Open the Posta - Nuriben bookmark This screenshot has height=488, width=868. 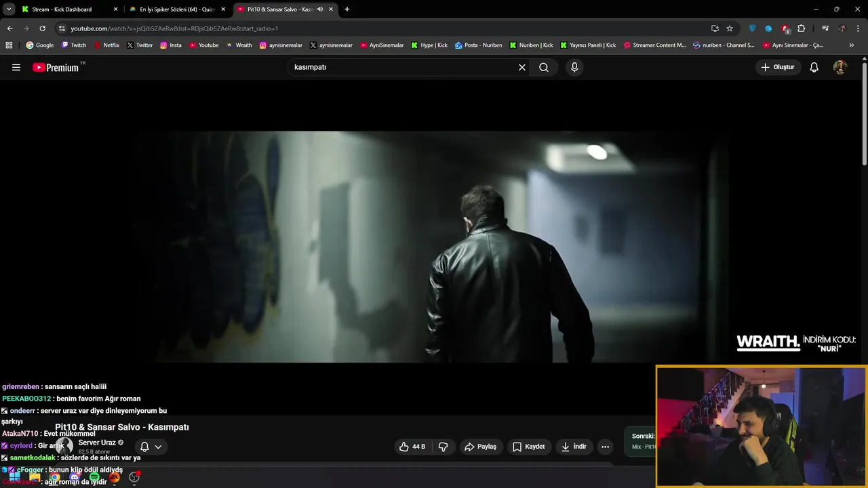click(479, 45)
